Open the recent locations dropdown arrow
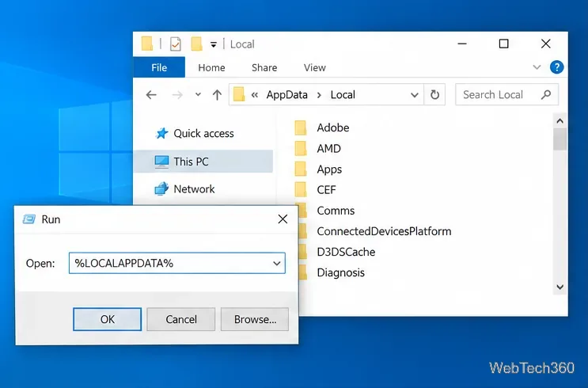 coord(198,94)
